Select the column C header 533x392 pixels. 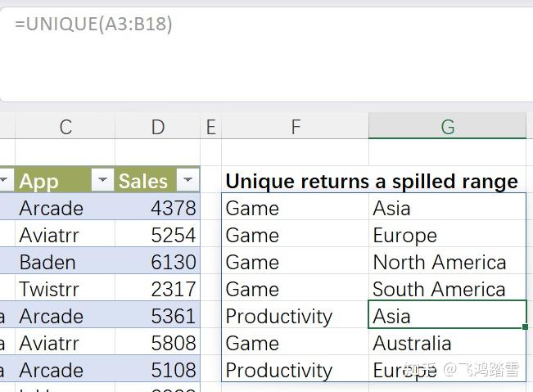65,127
